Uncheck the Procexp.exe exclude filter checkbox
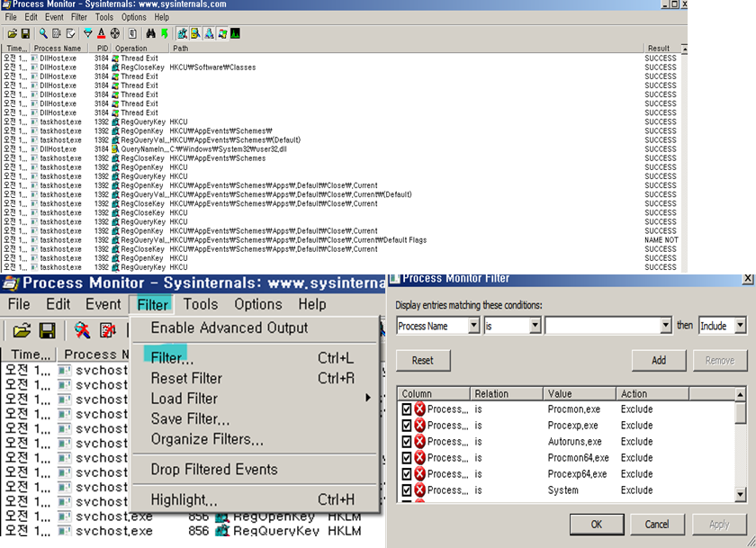This screenshot has width=756, height=548. (407, 426)
